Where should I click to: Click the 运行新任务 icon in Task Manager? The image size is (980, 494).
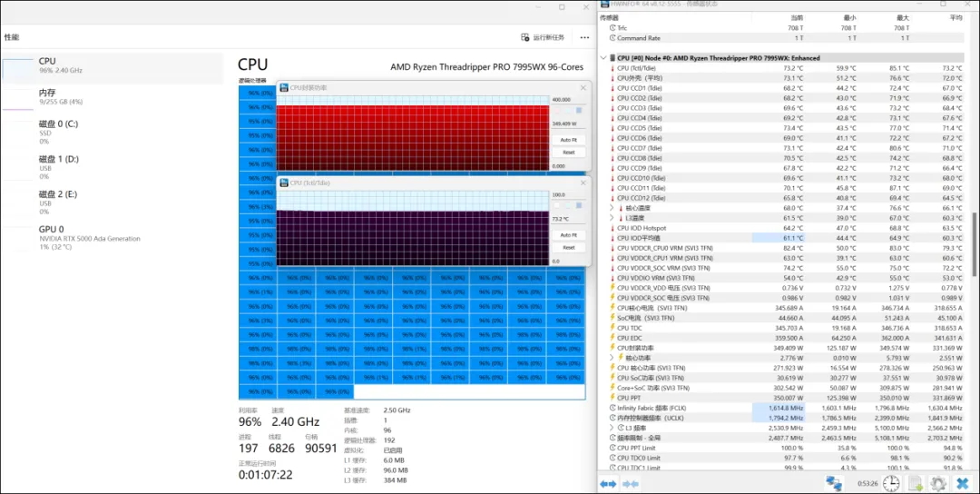[x=525, y=37]
